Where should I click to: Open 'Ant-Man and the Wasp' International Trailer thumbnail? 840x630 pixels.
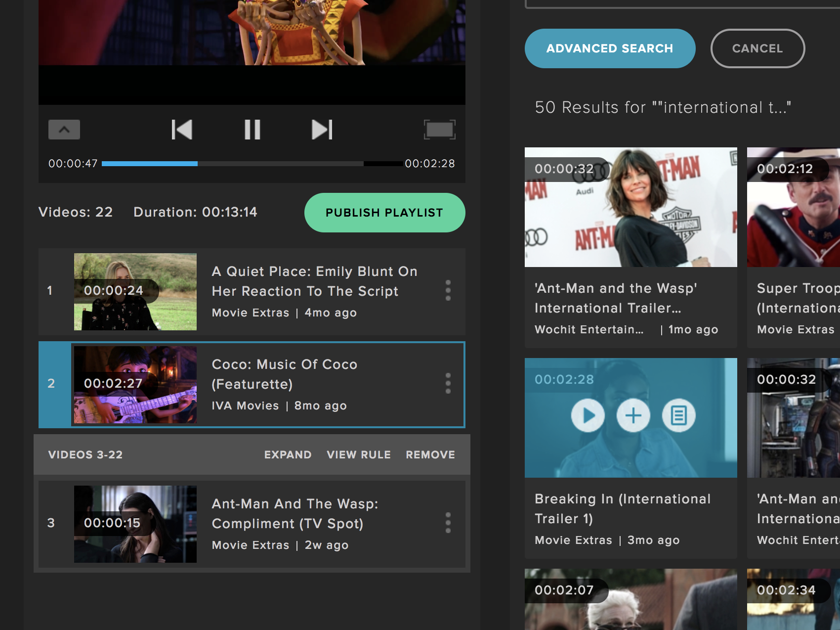631,207
